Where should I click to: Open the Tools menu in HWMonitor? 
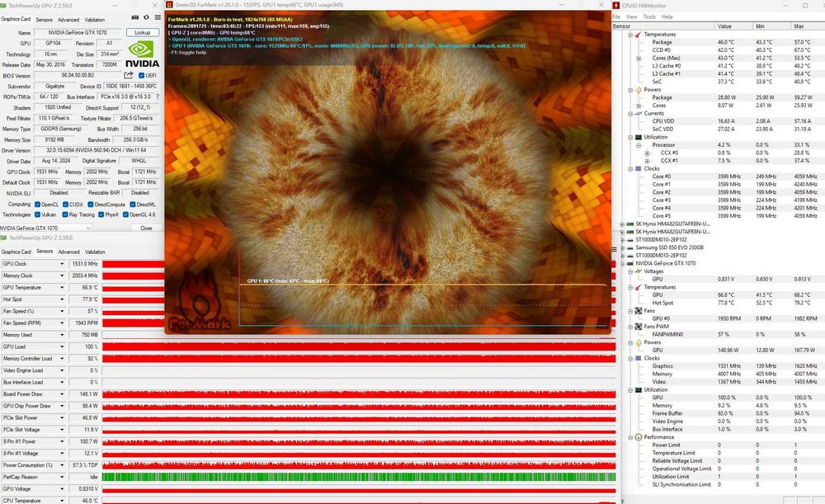pyautogui.click(x=649, y=16)
